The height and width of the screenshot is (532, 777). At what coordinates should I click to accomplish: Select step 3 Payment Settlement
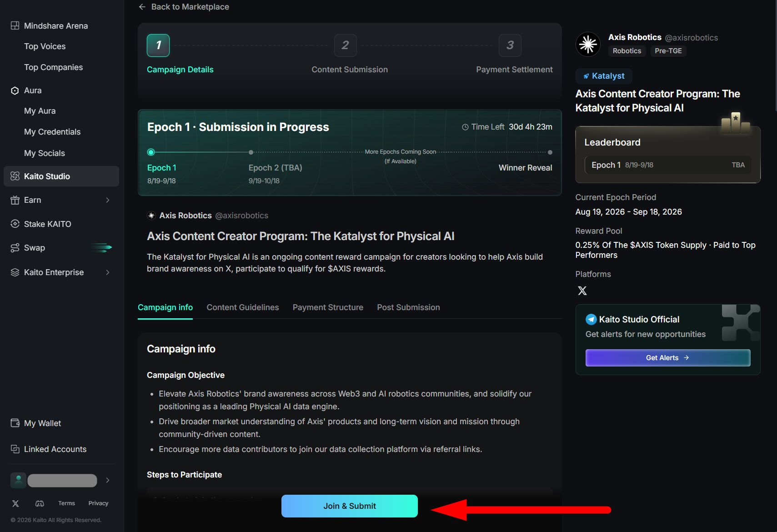pyautogui.click(x=510, y=45)
